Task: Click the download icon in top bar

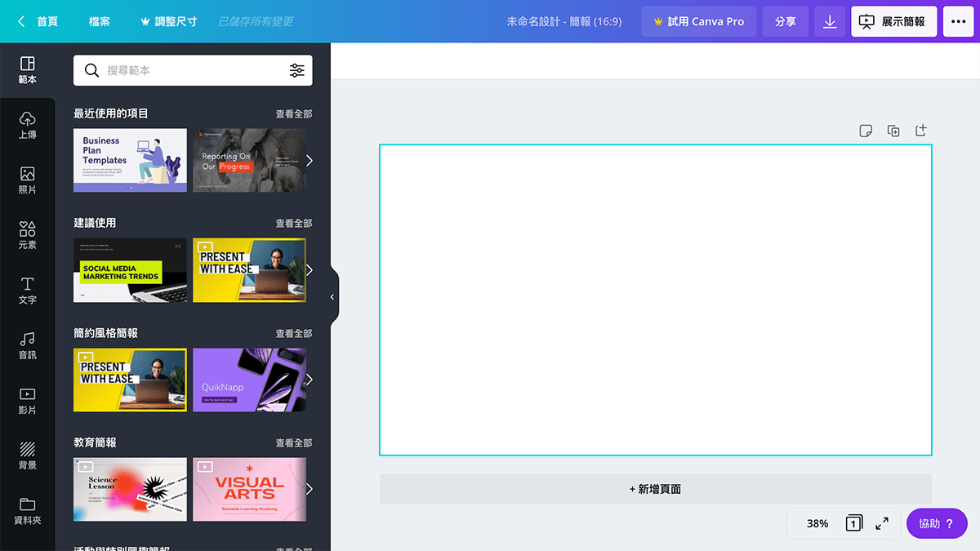Action: coord(830,22)
